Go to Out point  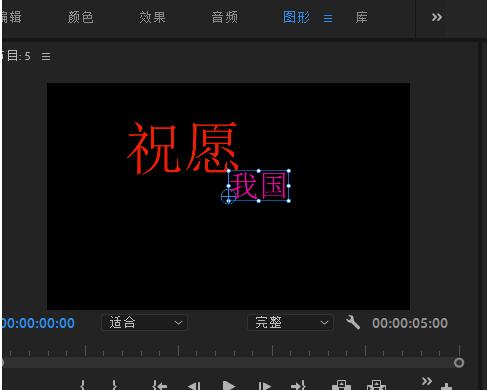coord(298,385)
